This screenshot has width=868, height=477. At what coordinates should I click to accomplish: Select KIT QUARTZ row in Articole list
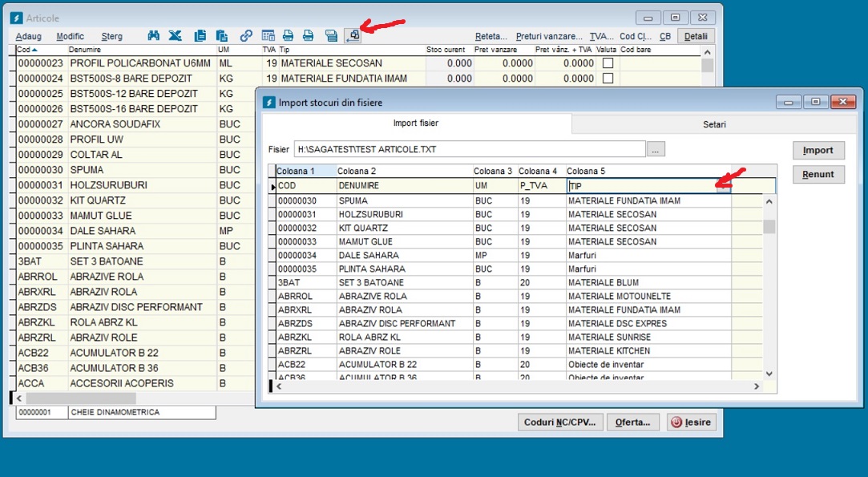click(x=135, y=200)
